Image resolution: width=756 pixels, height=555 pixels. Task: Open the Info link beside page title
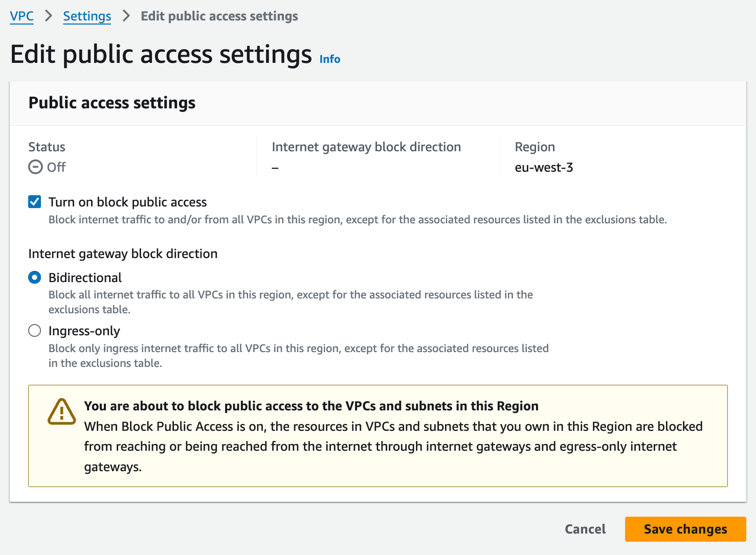click(x=329, y=59)
